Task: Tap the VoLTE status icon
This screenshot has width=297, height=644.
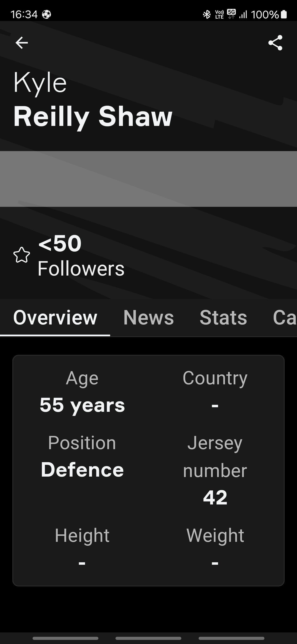Action: pyautogui.click(x=219, y=14)
